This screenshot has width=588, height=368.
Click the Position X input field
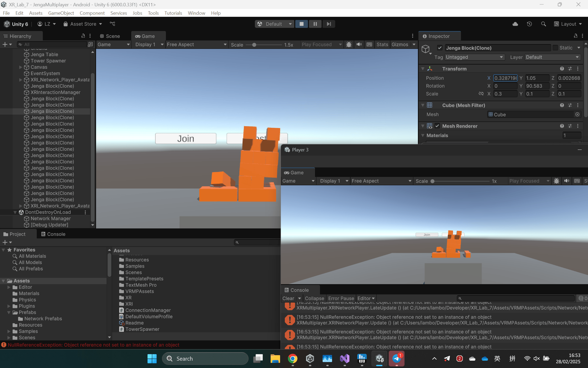point(505,78)
